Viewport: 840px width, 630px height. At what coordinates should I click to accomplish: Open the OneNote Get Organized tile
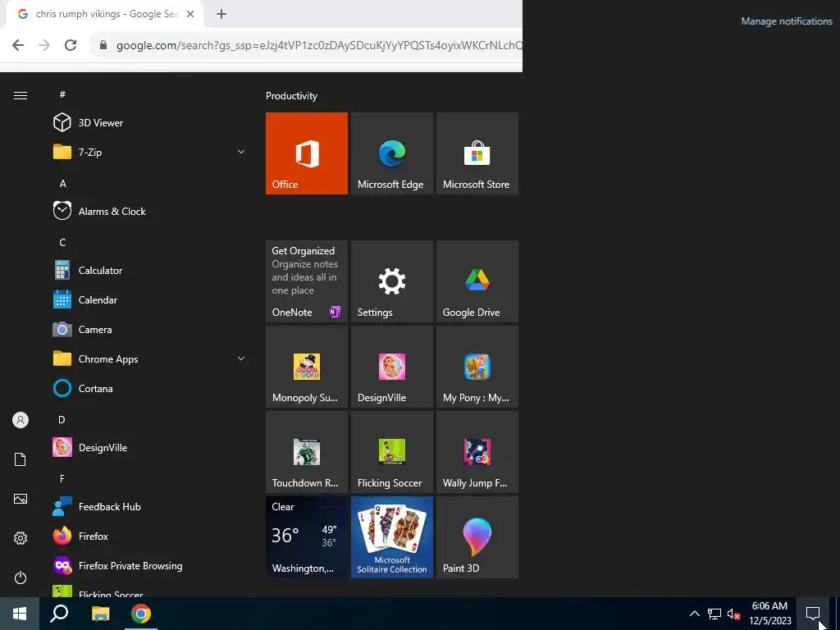307,281
